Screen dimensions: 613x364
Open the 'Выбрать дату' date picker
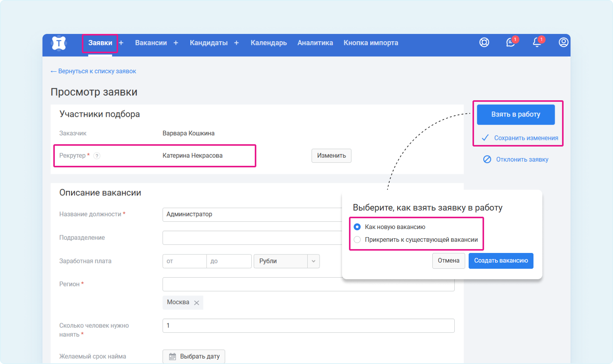tap(194, 356)
